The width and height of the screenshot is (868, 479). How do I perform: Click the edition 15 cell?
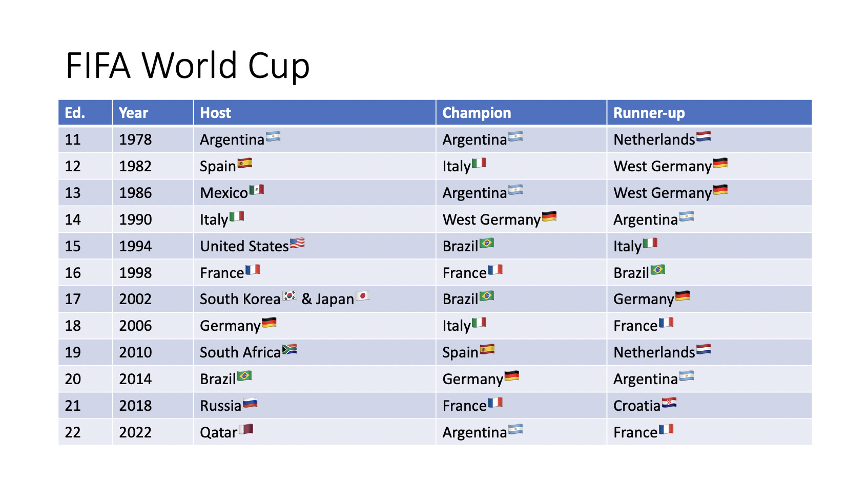click(85, 246)
